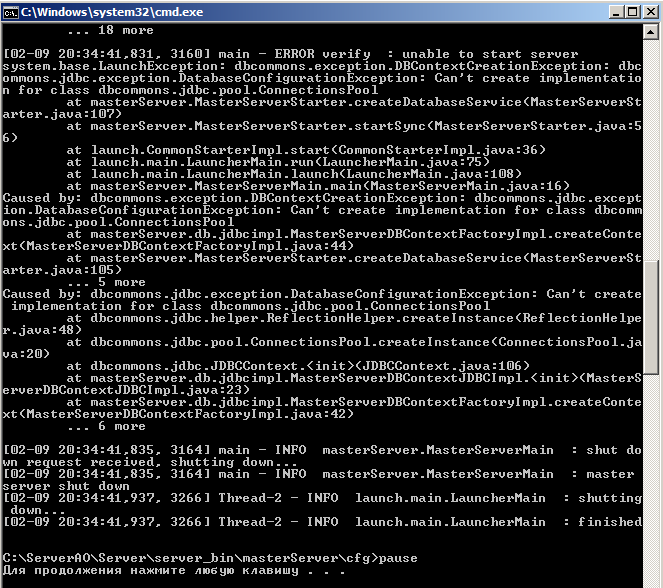The image size is (663, 588).
Task: Maximize the cmd.exe window
Action: [x=633, y=12]
